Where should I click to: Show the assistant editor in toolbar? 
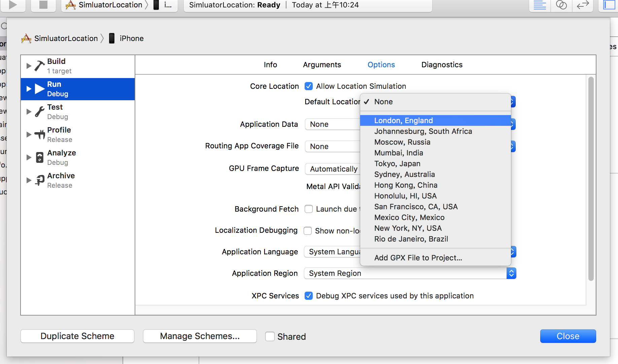click(561, 5)
